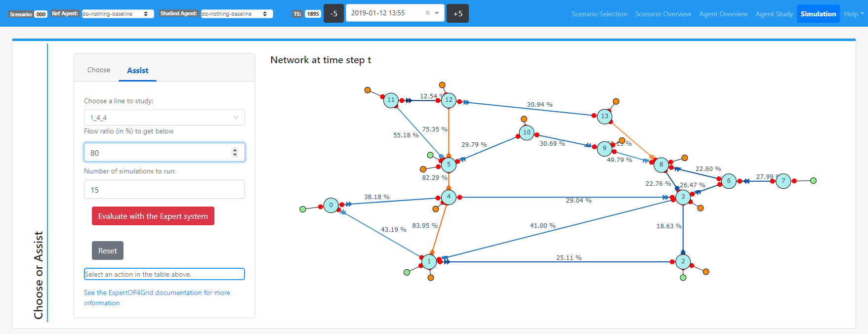
Task: Select substation node 8 in network graph
Action: click(x=661, y=165)
